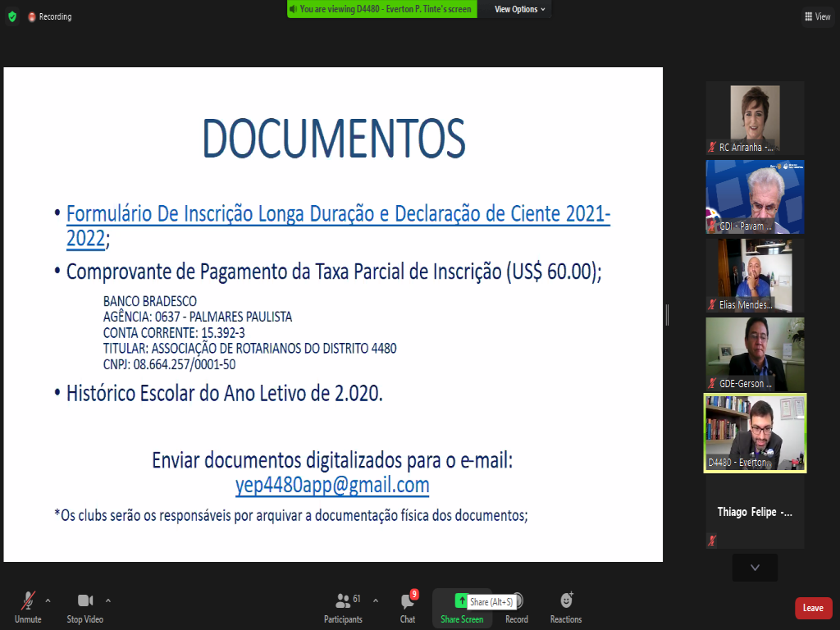Click the Record icon
Viewport: 840px width, 630px height.
(517, 601)
